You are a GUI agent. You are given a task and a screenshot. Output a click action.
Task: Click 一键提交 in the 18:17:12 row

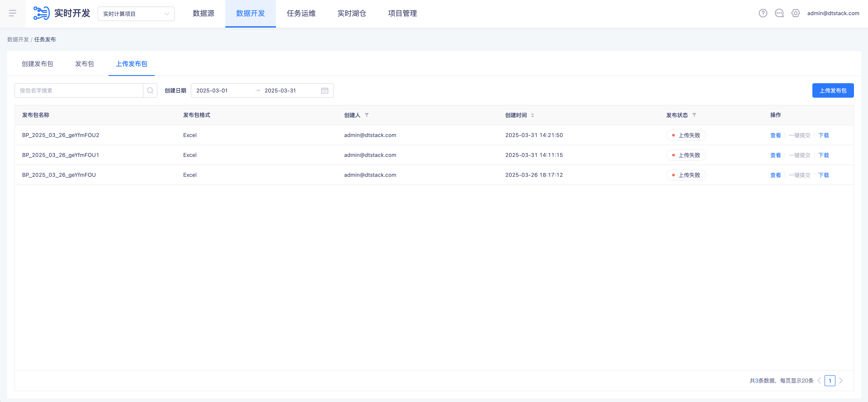coord(799,175)
